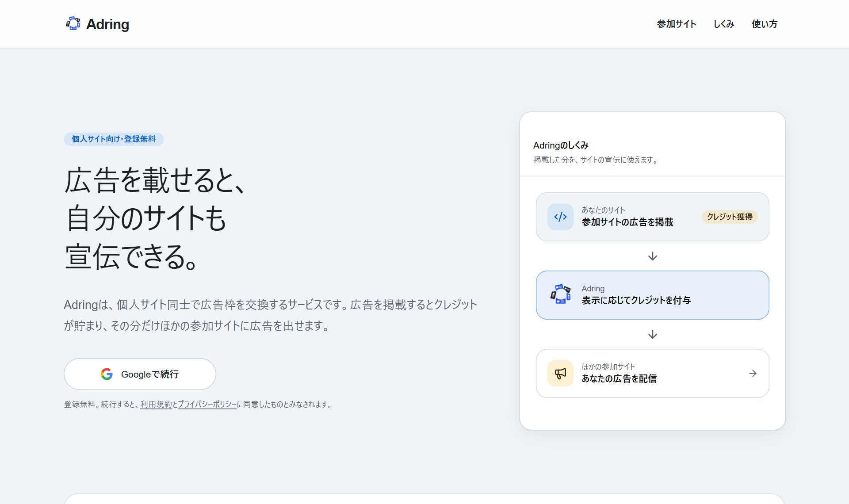Click the Adring brand name in header
This screenshot has height=504, width=849.
pos(107,24)
